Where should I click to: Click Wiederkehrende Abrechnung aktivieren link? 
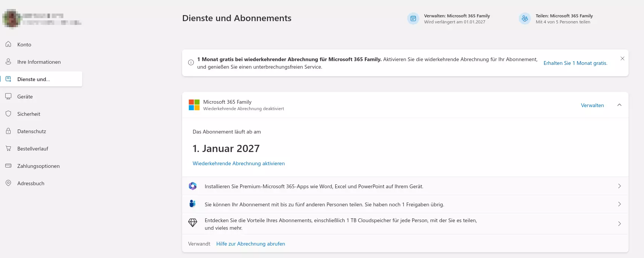click(x=239, y=163)
